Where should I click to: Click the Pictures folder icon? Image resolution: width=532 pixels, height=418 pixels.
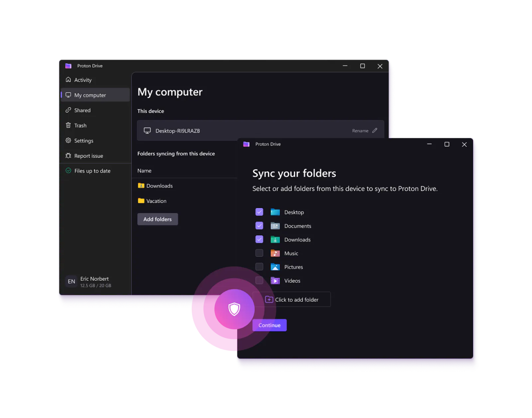(x=275, y=267)
